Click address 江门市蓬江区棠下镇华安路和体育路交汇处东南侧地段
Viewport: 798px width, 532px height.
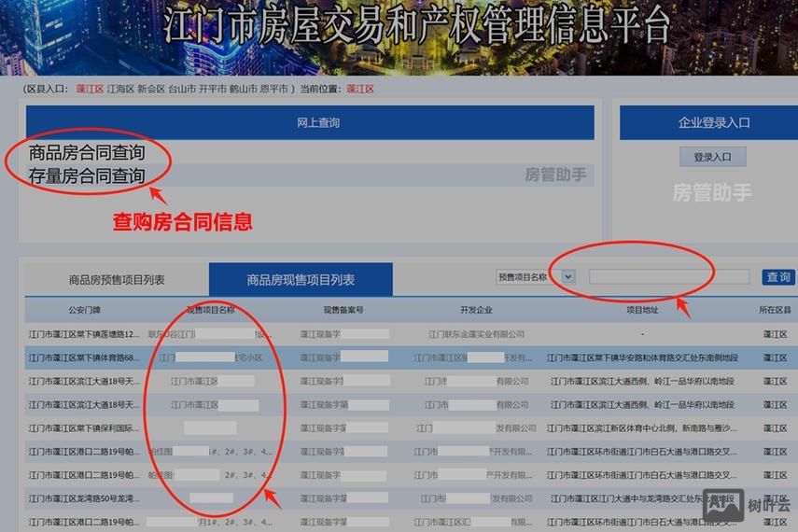pyautogui.click(x=642, y=357)
